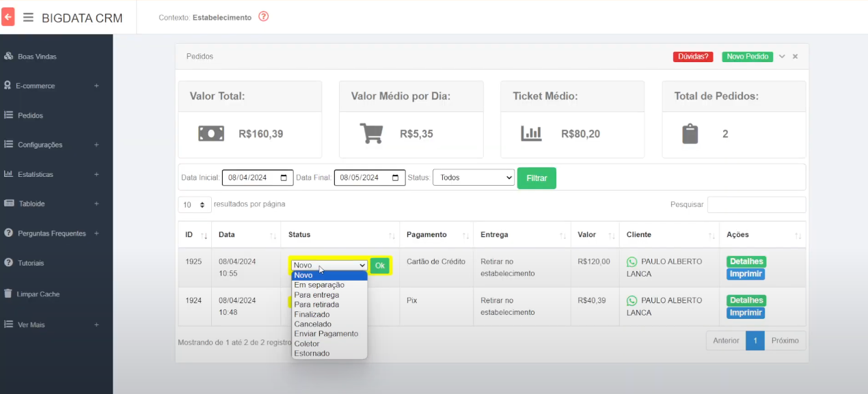Confirm status with the Ok button
The width and height of the screenshot is (868, 394).
click(380, 266)
